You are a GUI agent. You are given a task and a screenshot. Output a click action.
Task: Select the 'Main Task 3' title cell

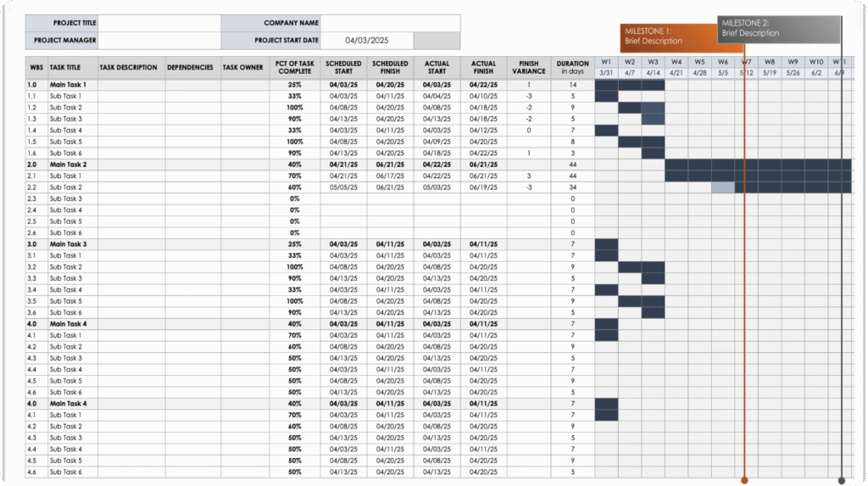coord(73,244)
